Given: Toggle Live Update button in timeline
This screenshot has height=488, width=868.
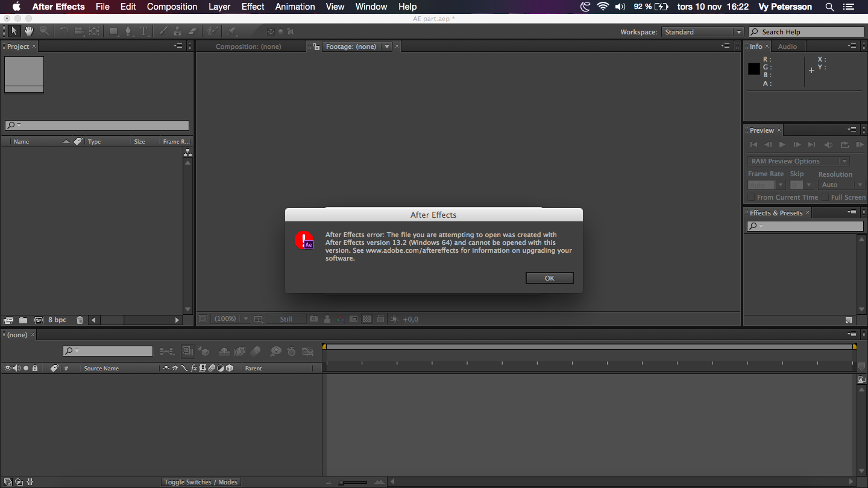Looking at the screenshot, I should pyautogui.click(x=187, y=351).
